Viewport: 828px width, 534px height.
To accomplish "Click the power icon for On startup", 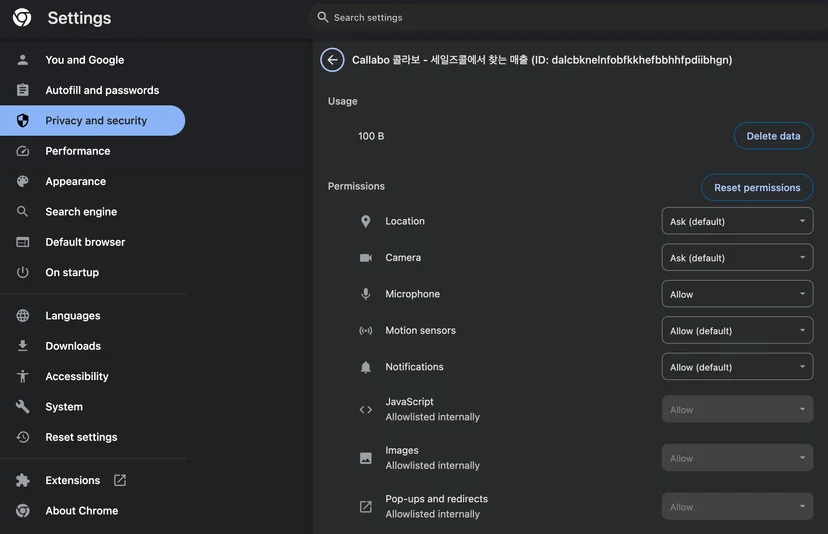I will coord(23,273).
